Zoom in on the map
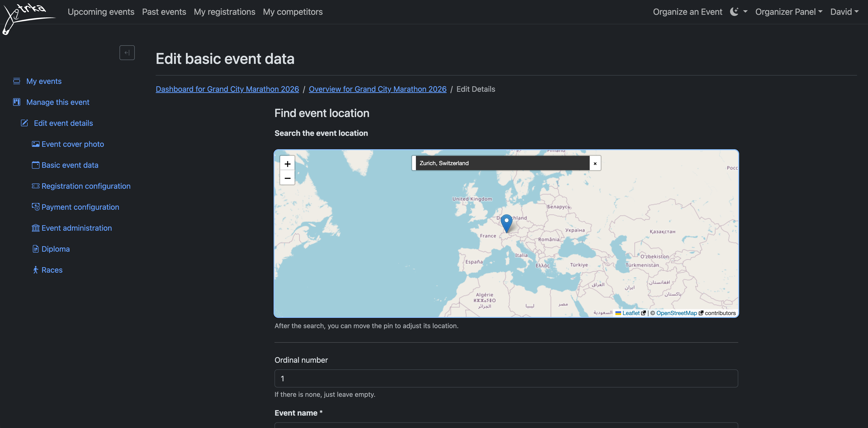Screen dimensions: 868x428 point(287,163)
